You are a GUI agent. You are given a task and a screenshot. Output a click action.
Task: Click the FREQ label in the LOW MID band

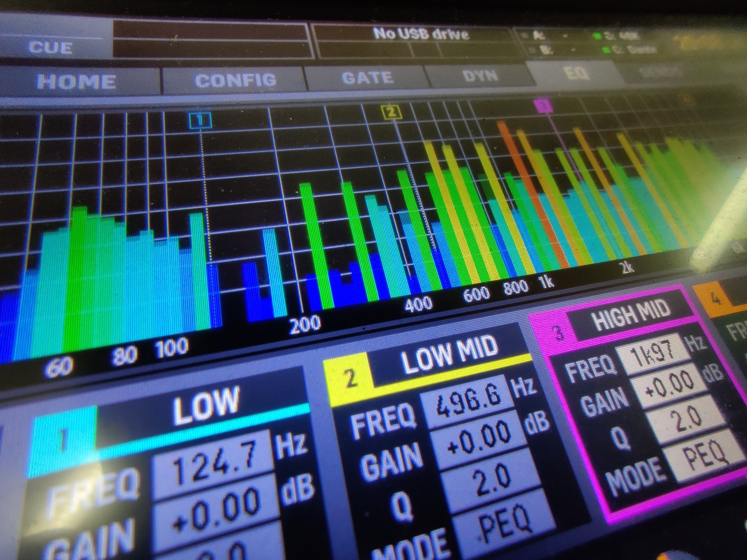[x=382, y=421]
